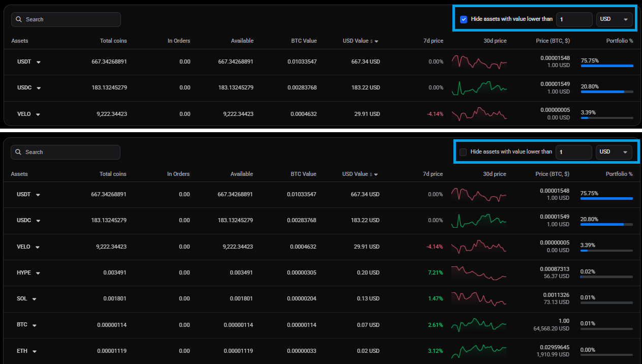Viewport: 642px width, 364px height.
Task: Click the USD Value sort arrow in top panel
Action: pyautogui.click(x=376, y=41)
